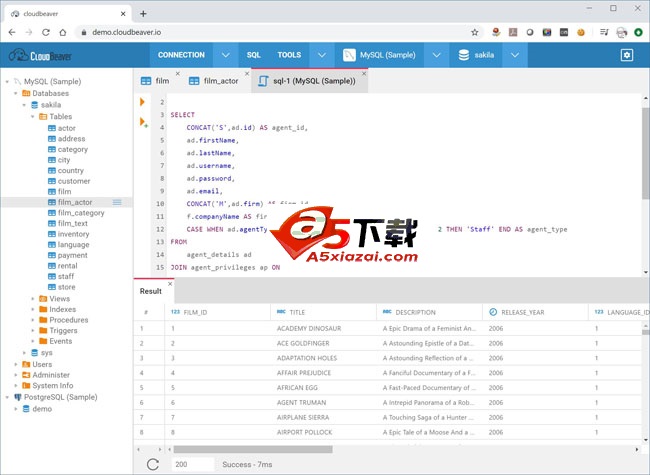Open MySQL (Sample) connection dropdown arrow
This screenshot has height=475, width=650.
tap(437, 55)
